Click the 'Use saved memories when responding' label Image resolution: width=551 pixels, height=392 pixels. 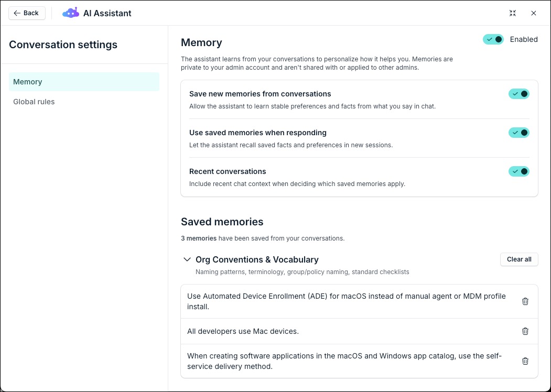pos(258,133)
